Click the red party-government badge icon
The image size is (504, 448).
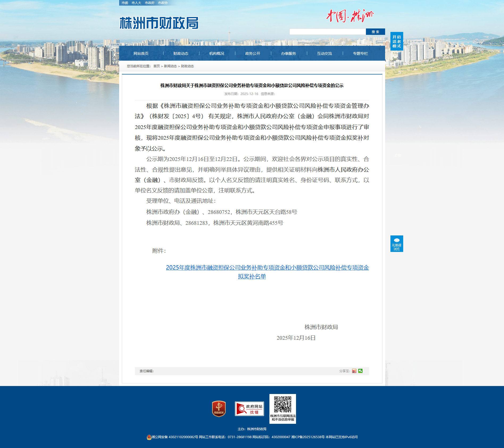coord(219,409)
